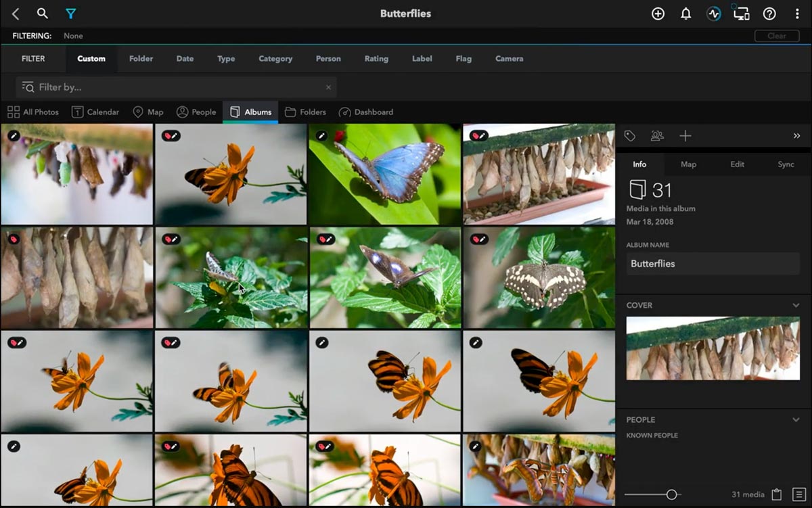Click the pencil badge on the blurry chrysalis photo
812x508 pixels.
[x=14, y=136]
